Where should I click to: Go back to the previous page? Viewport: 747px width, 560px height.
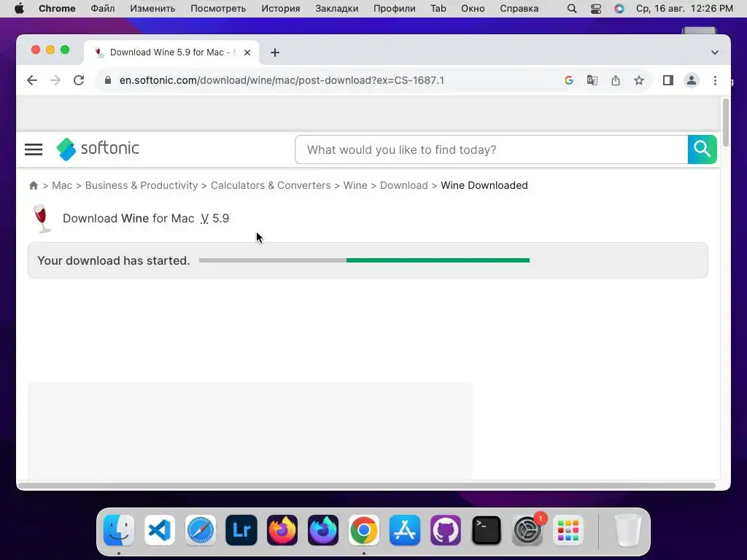pos(32,80)
